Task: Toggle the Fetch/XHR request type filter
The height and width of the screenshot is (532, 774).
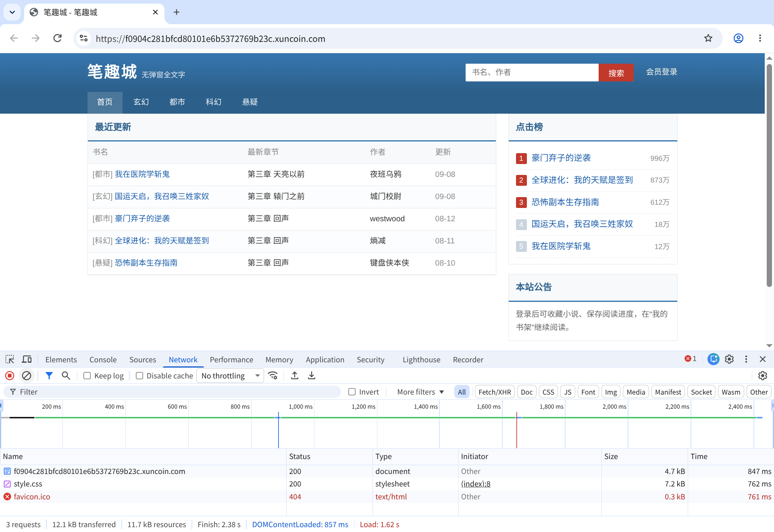Action: point(495,392)
